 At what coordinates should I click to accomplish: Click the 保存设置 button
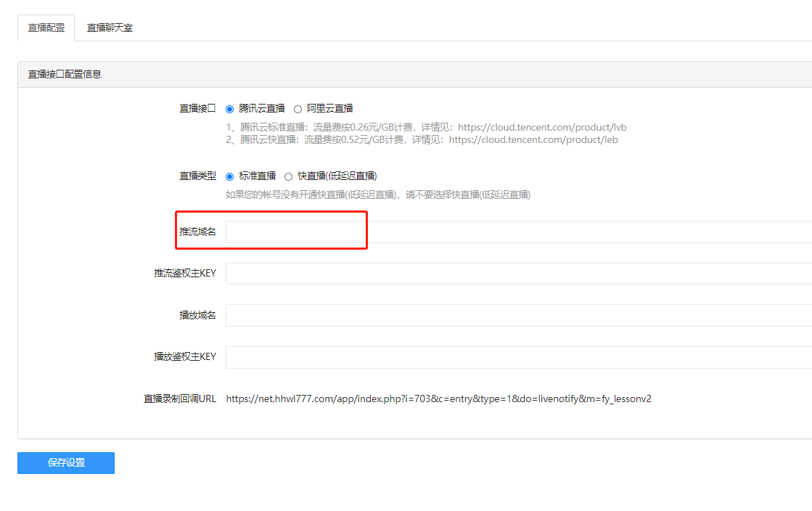coord(66,463)
